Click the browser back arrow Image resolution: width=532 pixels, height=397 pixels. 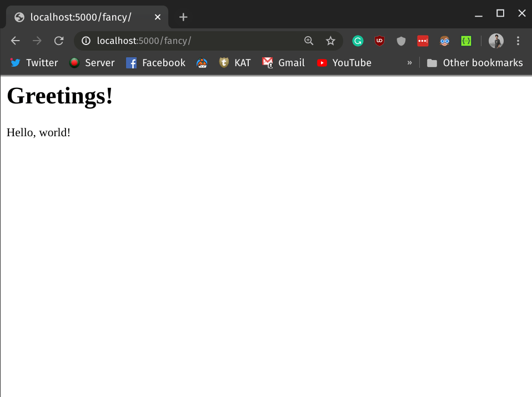15,41
